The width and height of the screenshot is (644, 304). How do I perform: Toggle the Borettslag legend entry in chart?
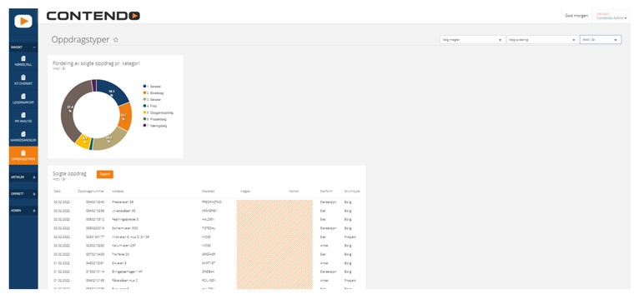(154, 93)
